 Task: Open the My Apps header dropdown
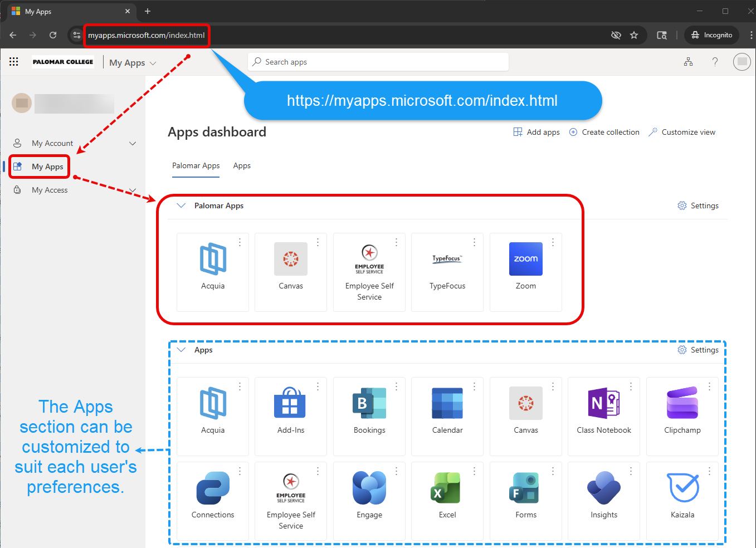[x=153, y=63]
